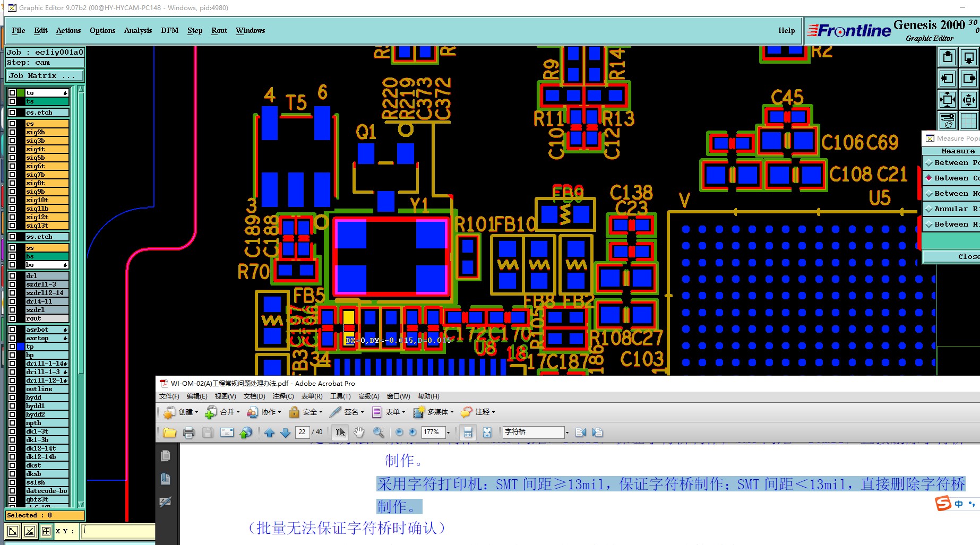980x545 pixels.
Task: Click Acrobat upload globe icon
Action: point(246,432)
